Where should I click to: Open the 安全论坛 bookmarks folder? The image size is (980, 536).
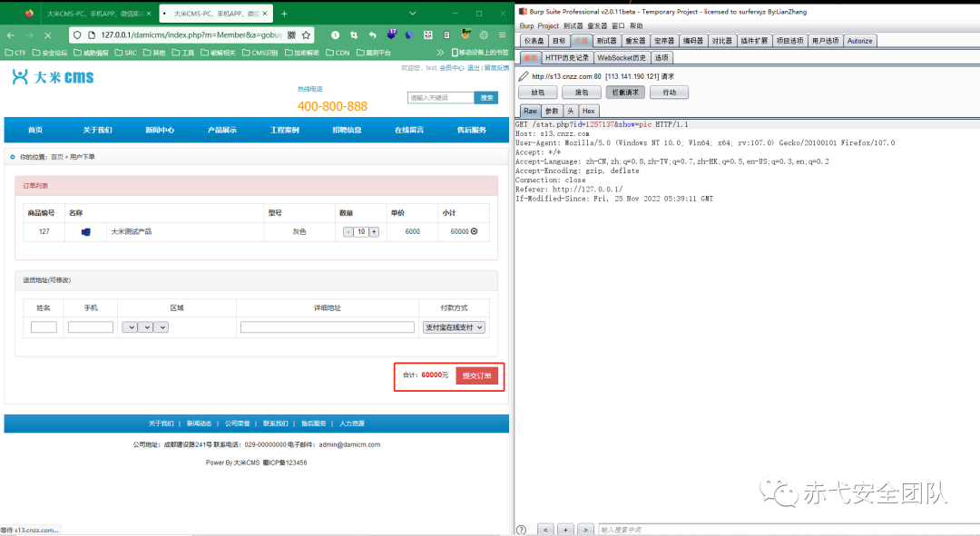click(50, 53)
